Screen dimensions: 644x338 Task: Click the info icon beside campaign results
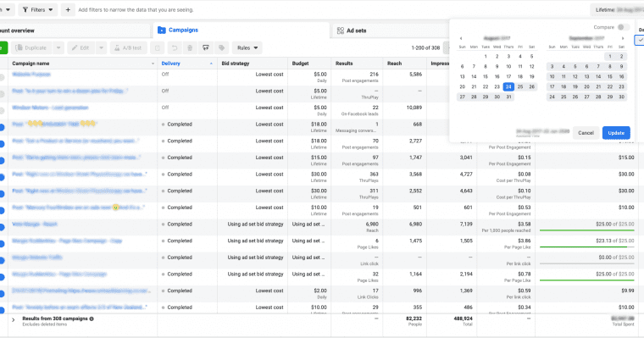pyautogui.click(x=92, y=319)
